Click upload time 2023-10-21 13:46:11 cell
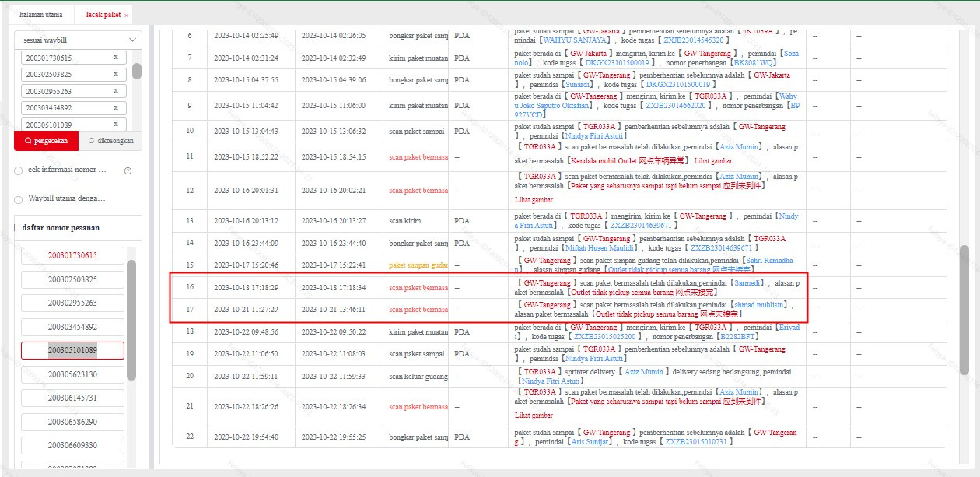 (x=333, y=310)
